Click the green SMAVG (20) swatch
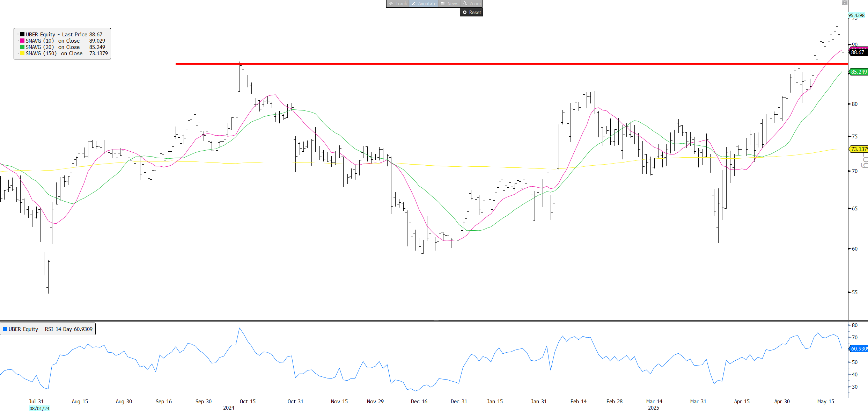This screenshot has height=411, width=868. pos(22,47)
